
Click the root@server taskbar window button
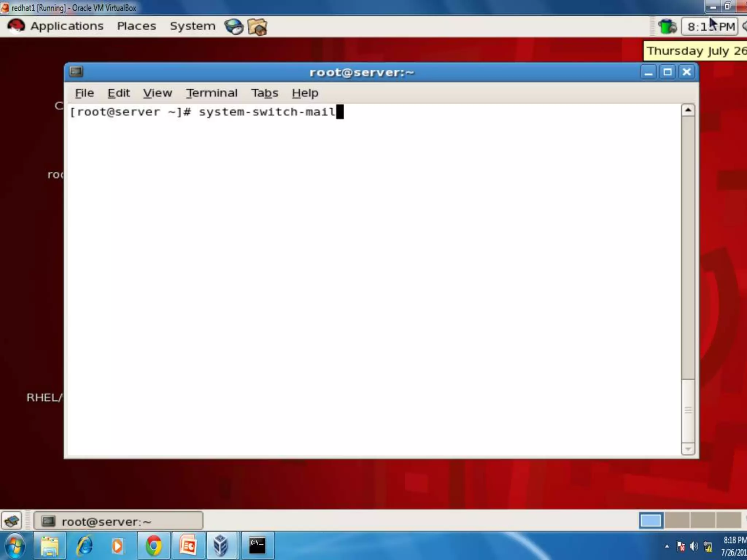tap(118, 521)
